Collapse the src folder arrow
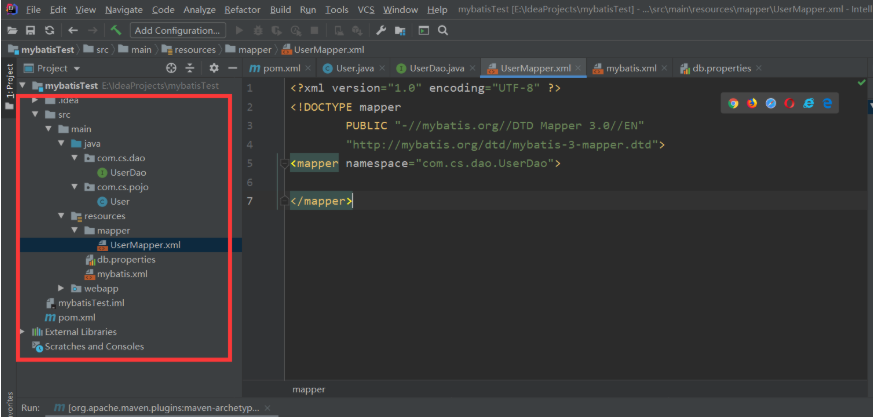Viewport: 873px width, 417px height. coord(35,115)
